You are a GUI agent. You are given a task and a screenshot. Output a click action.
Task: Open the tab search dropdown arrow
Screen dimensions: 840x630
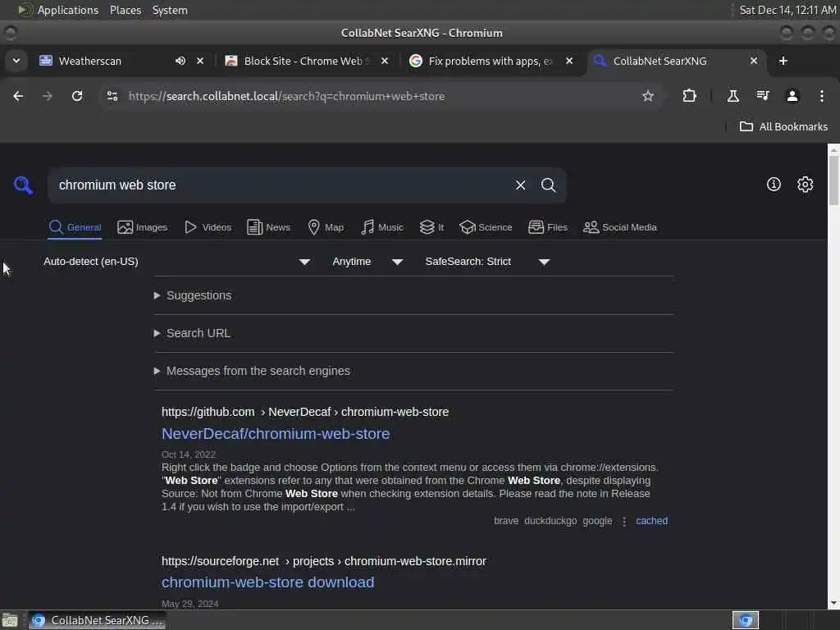16,61
